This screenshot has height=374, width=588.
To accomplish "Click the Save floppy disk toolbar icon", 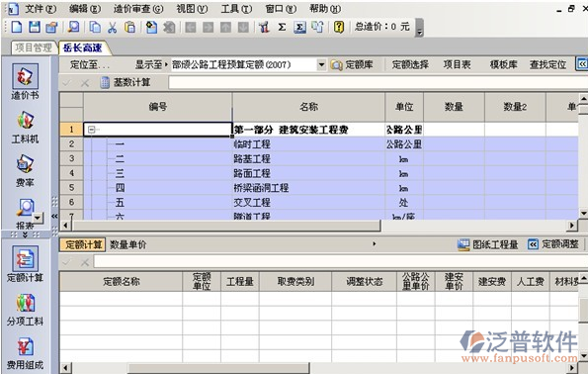I will (x=35, y=27).
